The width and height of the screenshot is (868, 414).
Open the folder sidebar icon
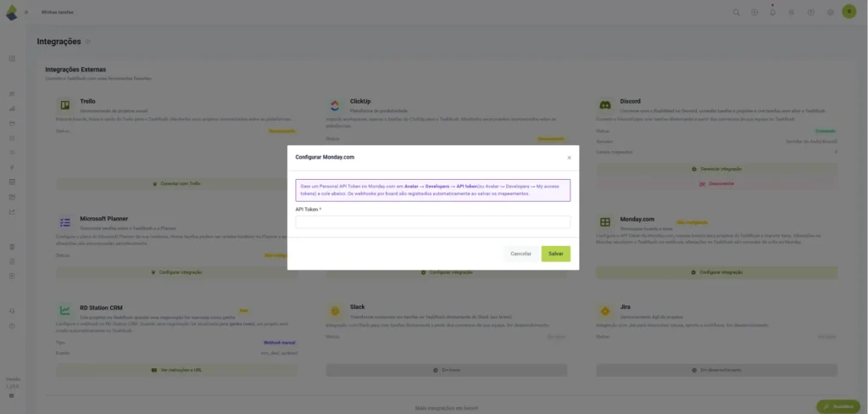coord(12,123)
